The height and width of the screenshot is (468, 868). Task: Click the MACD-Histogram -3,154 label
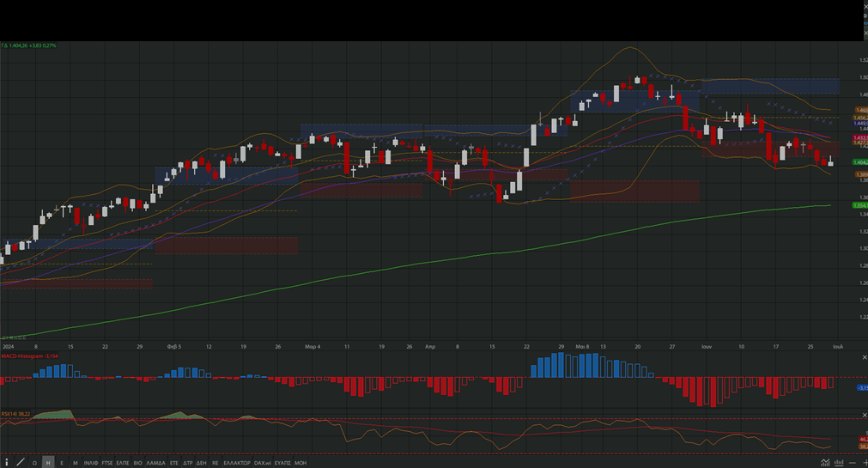29,356
